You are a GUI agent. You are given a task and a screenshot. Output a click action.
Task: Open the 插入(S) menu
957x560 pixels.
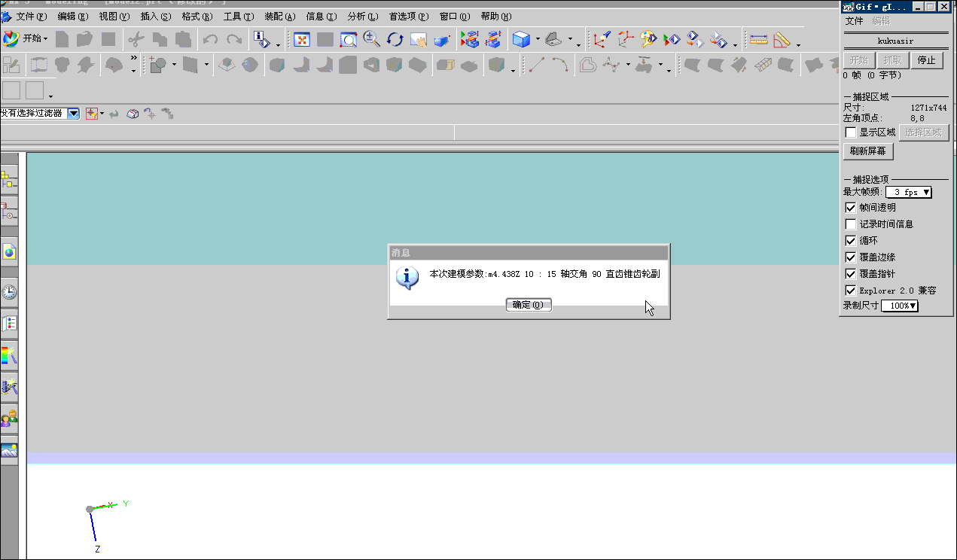pyautogui.click(x=155, y=16)
